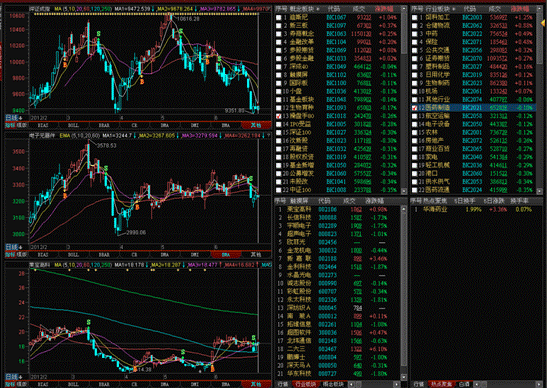Click the 其他 indicator button on top chart
Screen dimensions: 547x388
coord(256,125)
